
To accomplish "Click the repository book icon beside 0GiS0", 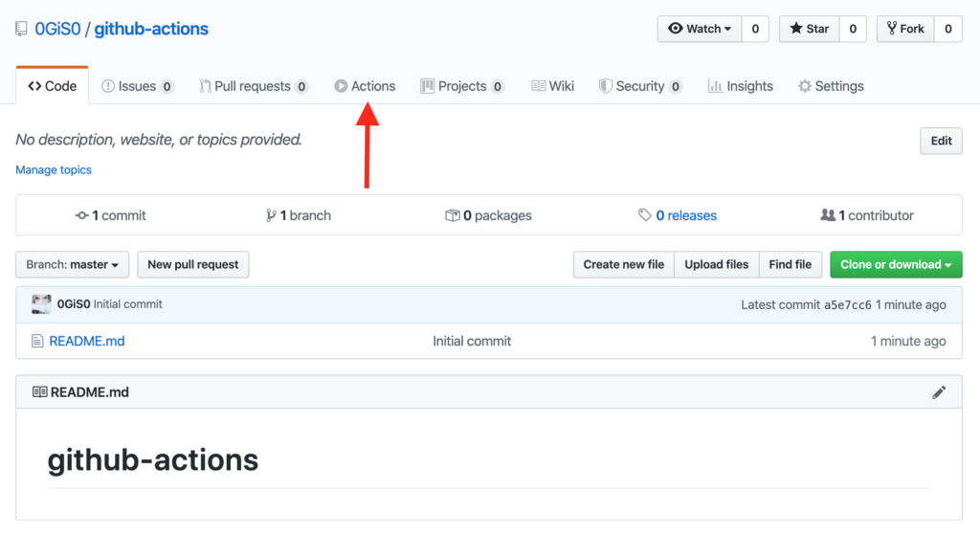I will [x=21, y=29].
